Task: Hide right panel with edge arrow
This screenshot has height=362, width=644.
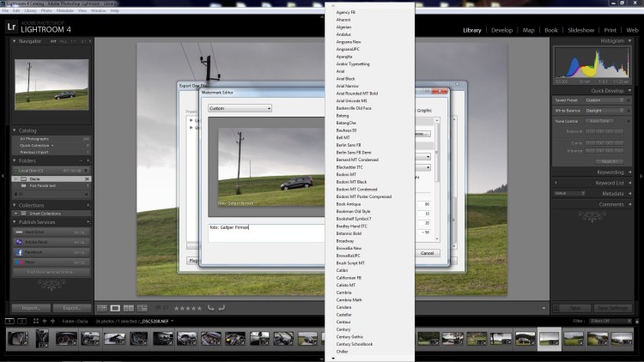Action: (641, 176)
